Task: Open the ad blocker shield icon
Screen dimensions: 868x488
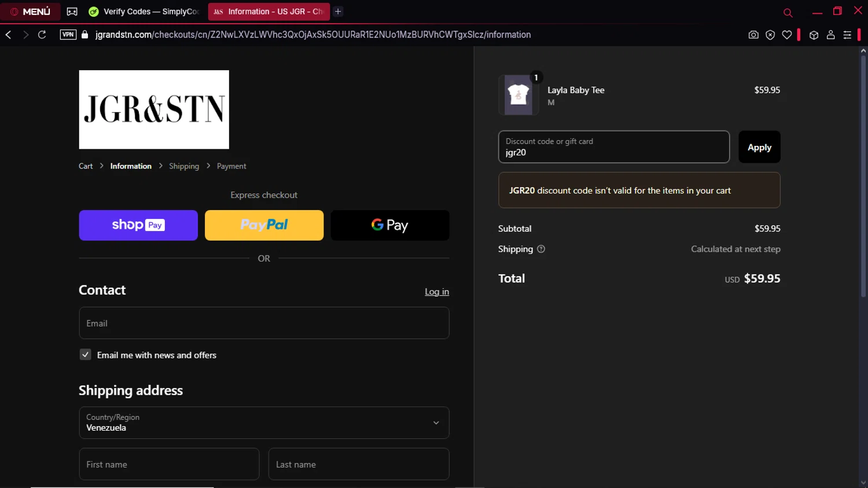Action: (770, 35)
